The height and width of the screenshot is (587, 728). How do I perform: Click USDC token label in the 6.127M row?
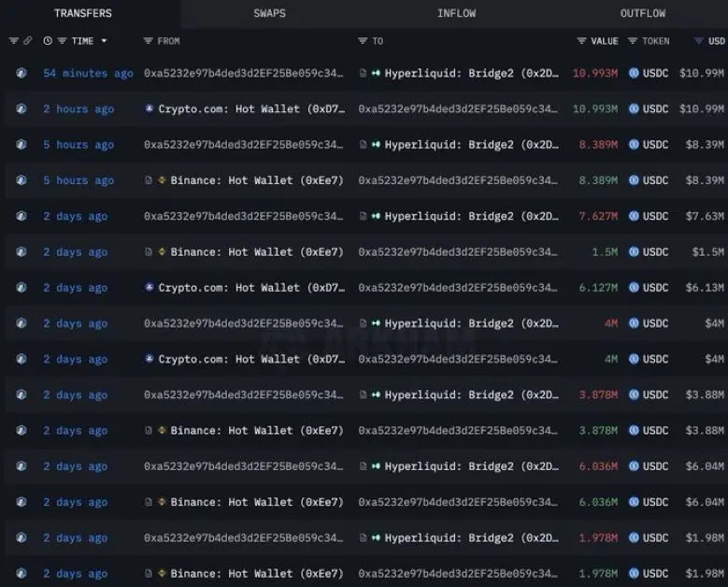(655, 288)
